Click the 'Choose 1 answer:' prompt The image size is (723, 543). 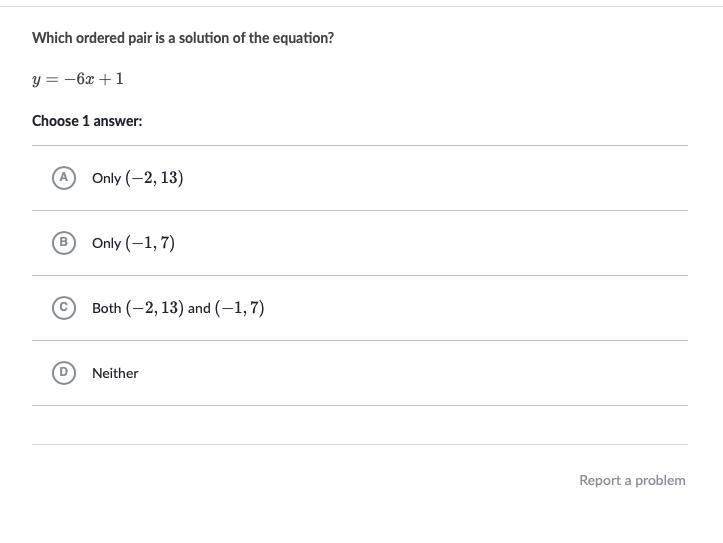[x=87, y=121]
